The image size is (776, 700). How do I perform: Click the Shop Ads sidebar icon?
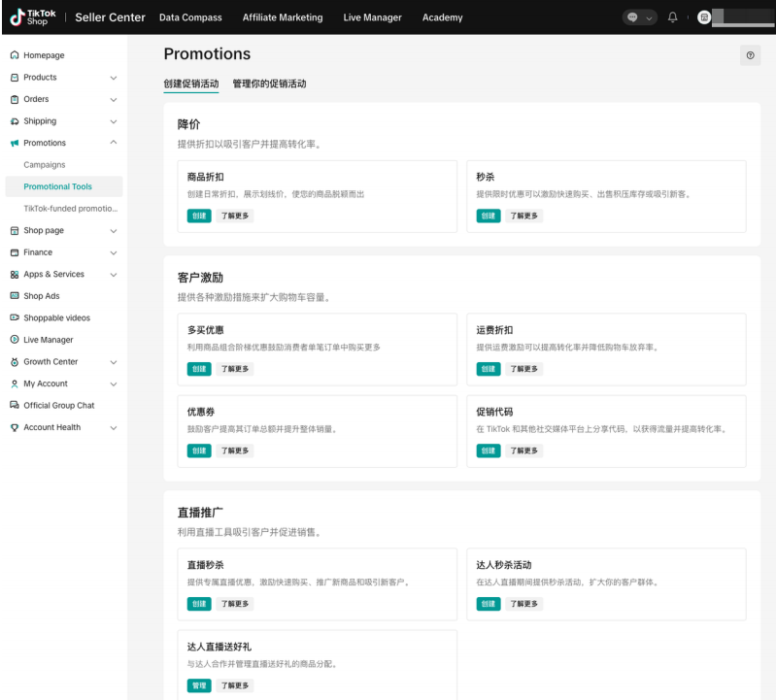tap(15, 296)
